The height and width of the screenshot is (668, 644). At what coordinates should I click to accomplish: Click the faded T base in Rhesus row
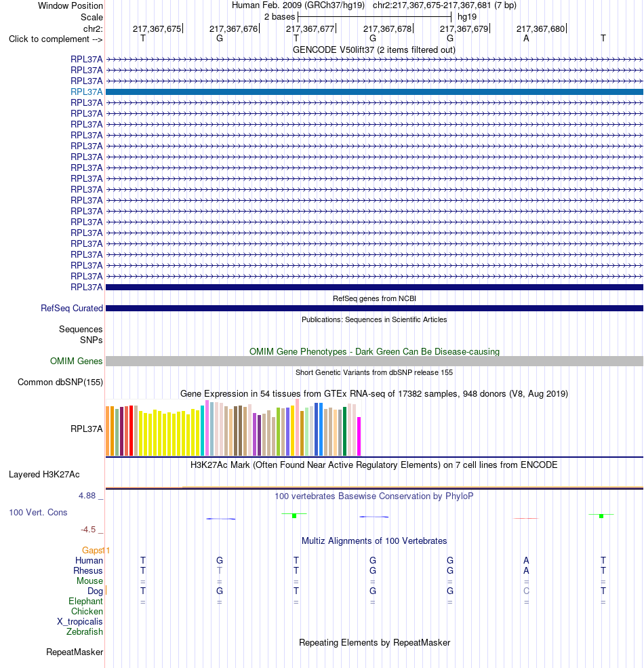coord(220,570)
